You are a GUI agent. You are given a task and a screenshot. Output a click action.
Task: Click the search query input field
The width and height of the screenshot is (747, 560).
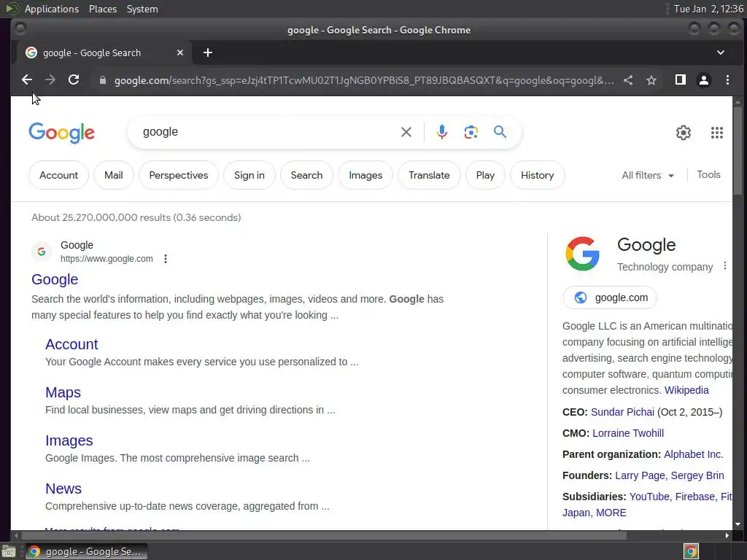[267, 132]
